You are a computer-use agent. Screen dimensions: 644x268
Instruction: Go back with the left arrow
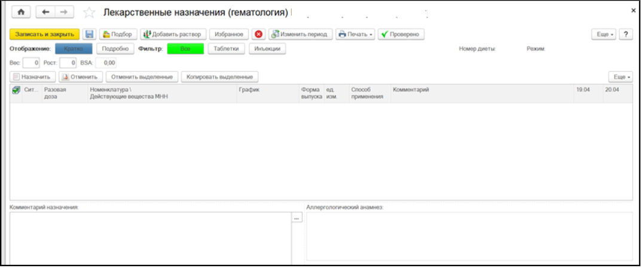tap(45, 12)
